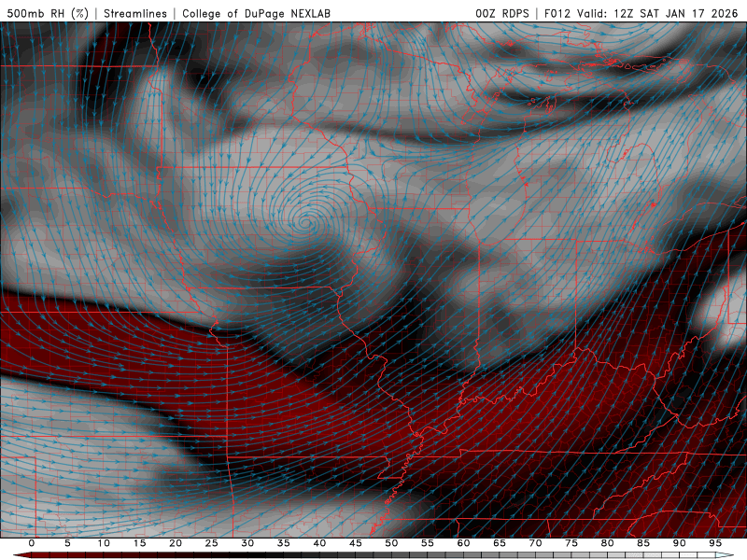Click the 0 value on the color scale
The image size is (747, 560).
32,543
